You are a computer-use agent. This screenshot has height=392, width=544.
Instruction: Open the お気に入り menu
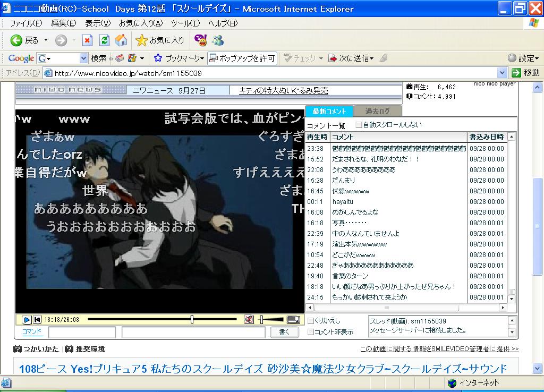[140, 23]
